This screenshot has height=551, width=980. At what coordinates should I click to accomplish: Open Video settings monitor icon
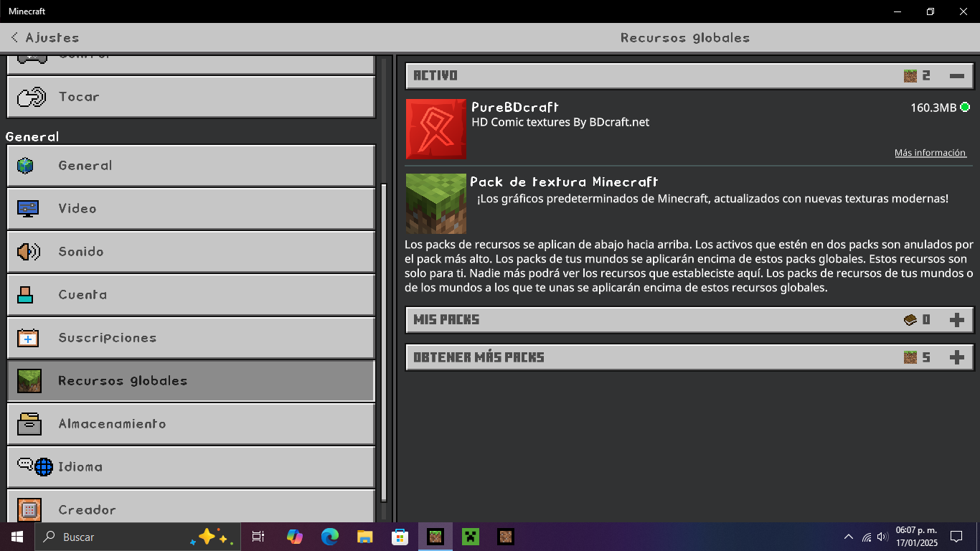[28, 209]
